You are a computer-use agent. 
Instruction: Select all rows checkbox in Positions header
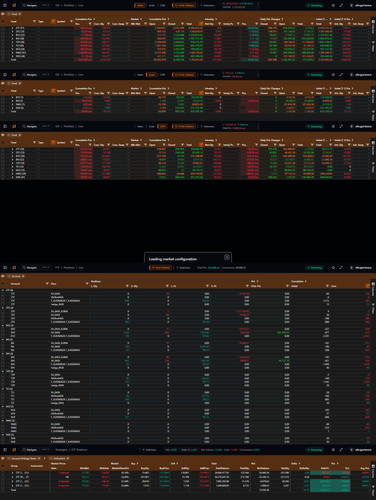click(x=3, y=284)
